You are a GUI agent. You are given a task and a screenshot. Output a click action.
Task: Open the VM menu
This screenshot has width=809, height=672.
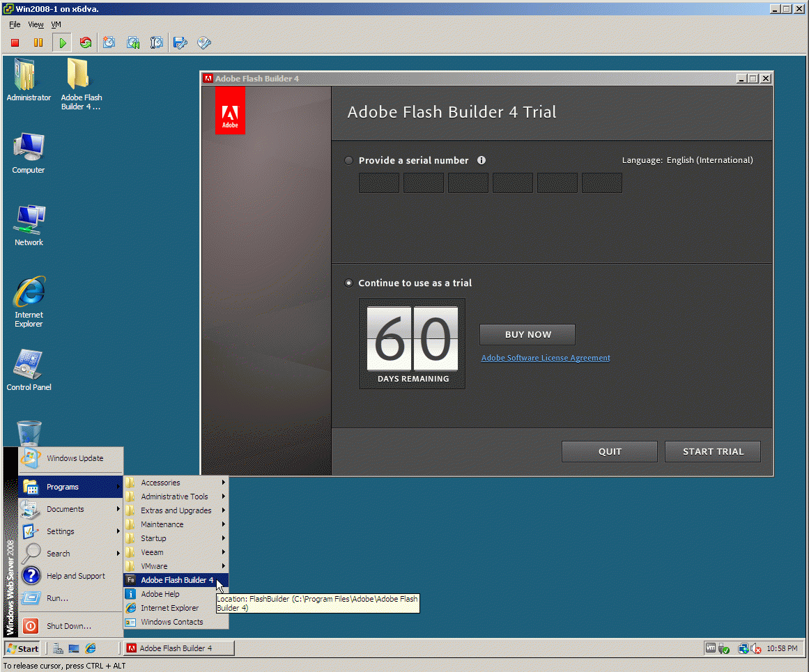56,24
